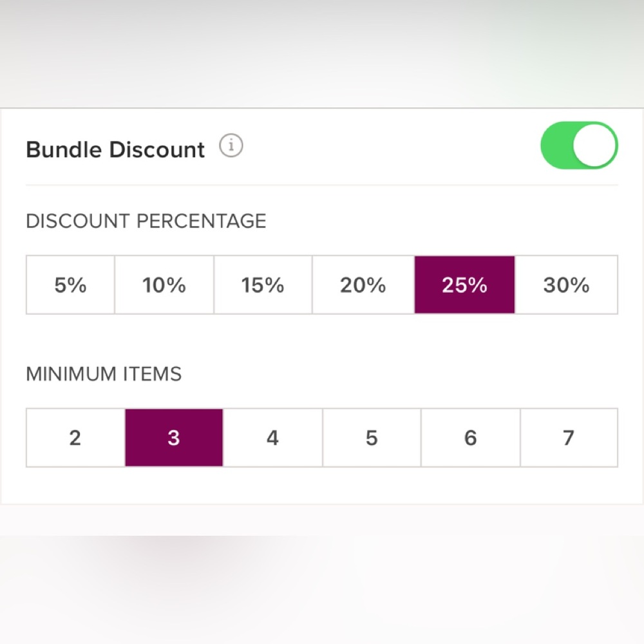644x644 pixels.
Task: Disable the Bundle Discount toggle switch
Action: point(579,145)
